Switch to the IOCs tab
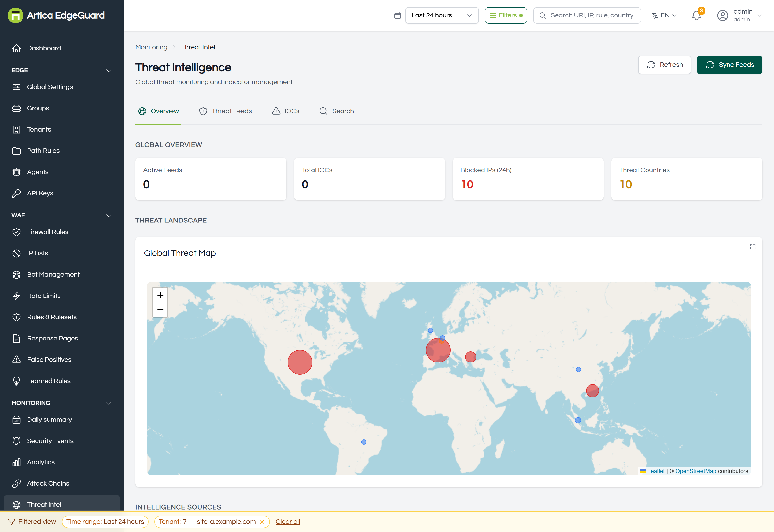This screenshot has height=532, width=774. [x=285, y=111]
